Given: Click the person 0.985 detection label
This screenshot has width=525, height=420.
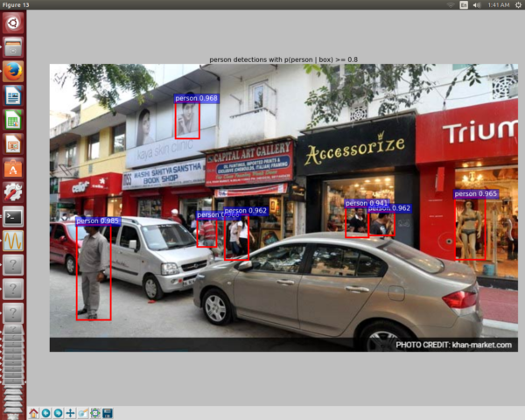Looking at the screenshot, I should pyautogui.click(x=97, y=221).
